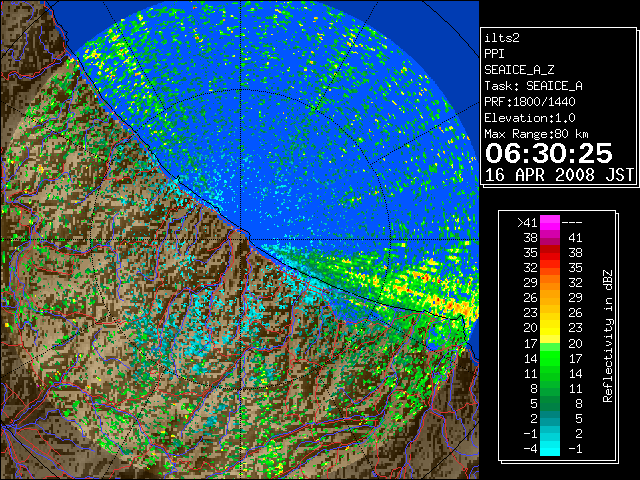Image resolution: width=640 pixels, height=480 pixels.
Task: Select Task: SEAICE_A text line
Action: (533, 86)
